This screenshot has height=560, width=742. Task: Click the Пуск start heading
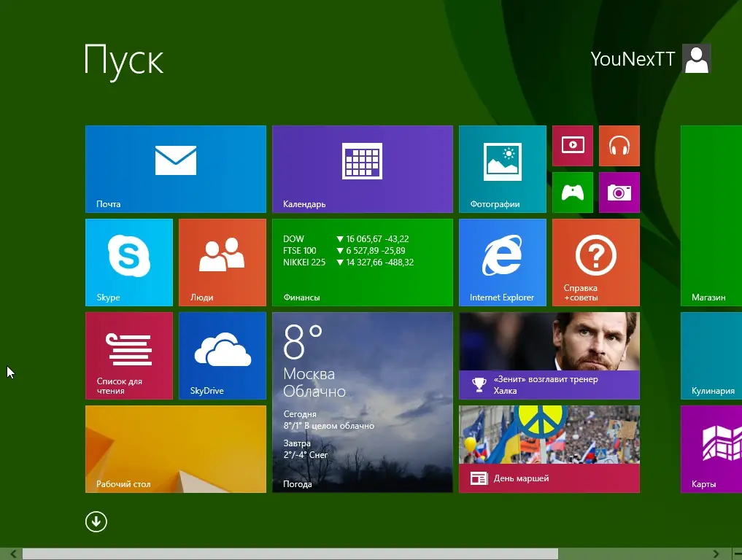(x=123, y=61)
